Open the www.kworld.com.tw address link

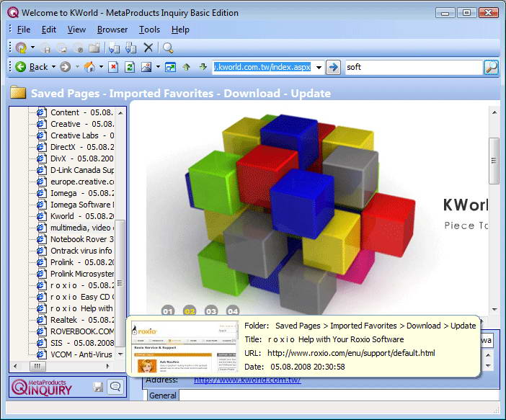247,380
